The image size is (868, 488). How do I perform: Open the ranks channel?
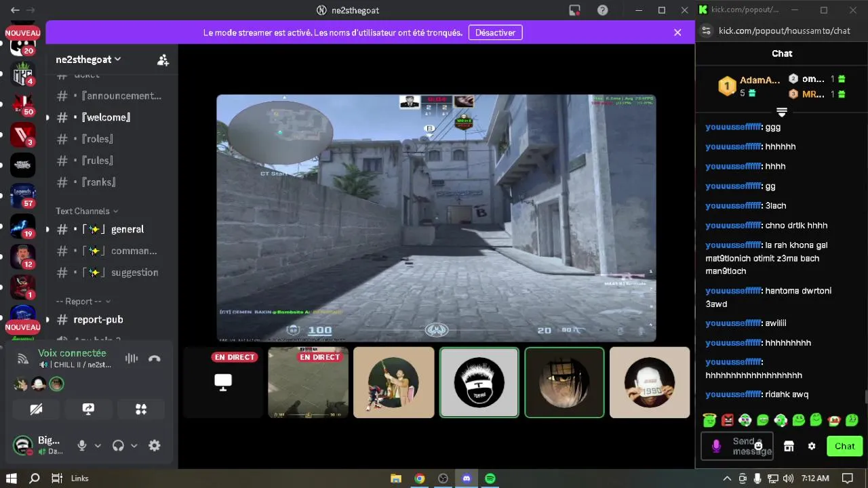108,182
